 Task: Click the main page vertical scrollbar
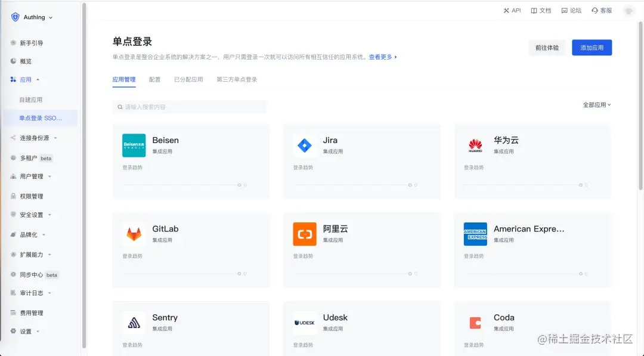(x=640, y=106)
